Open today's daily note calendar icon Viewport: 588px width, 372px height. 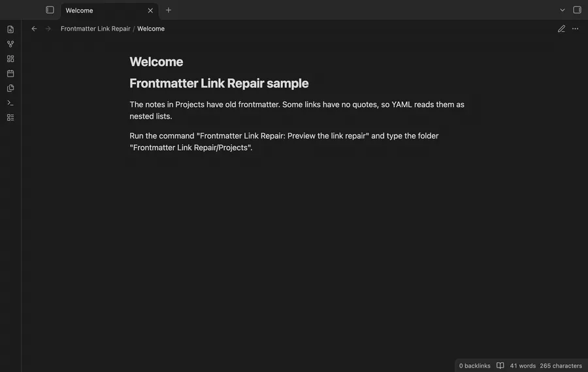tap(10, 74)
